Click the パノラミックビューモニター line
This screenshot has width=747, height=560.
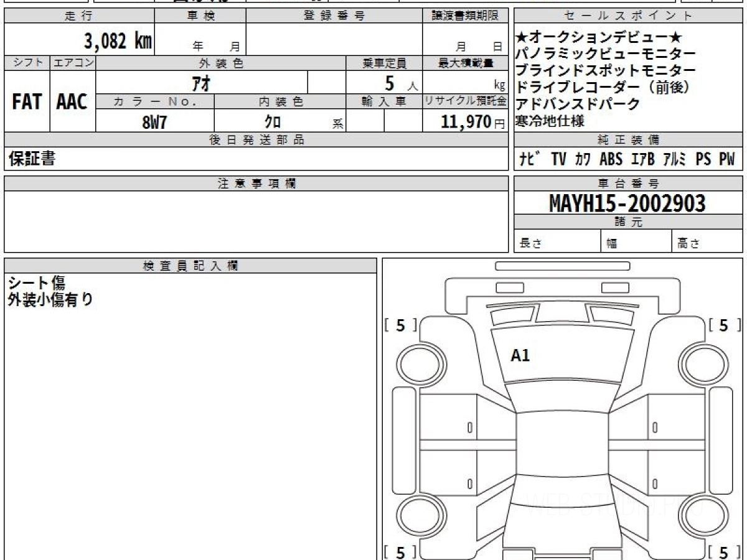click(x=606, y=54)
